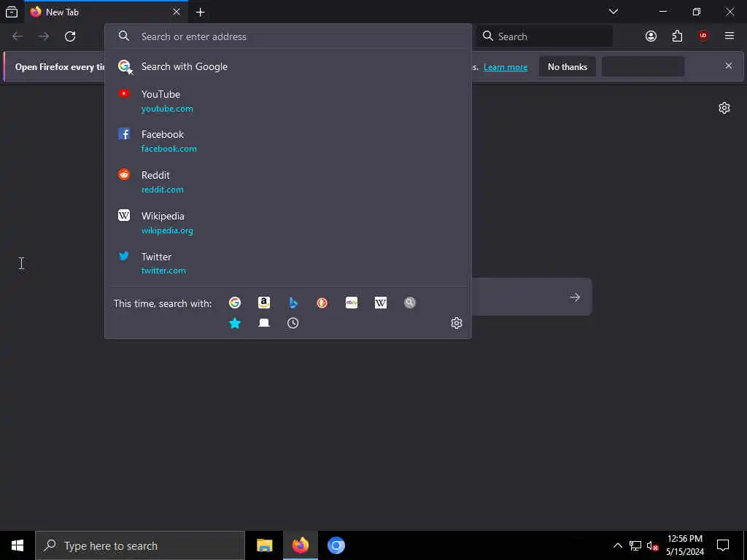Click the blank button beside No thanks

[x=643, y=66]
